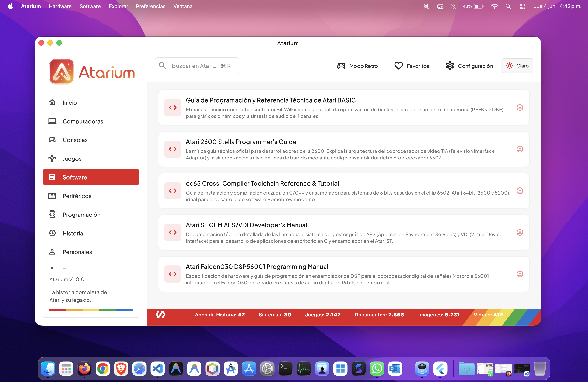
Task: Launch Safari from the dock
Action: tap(139, 369)
